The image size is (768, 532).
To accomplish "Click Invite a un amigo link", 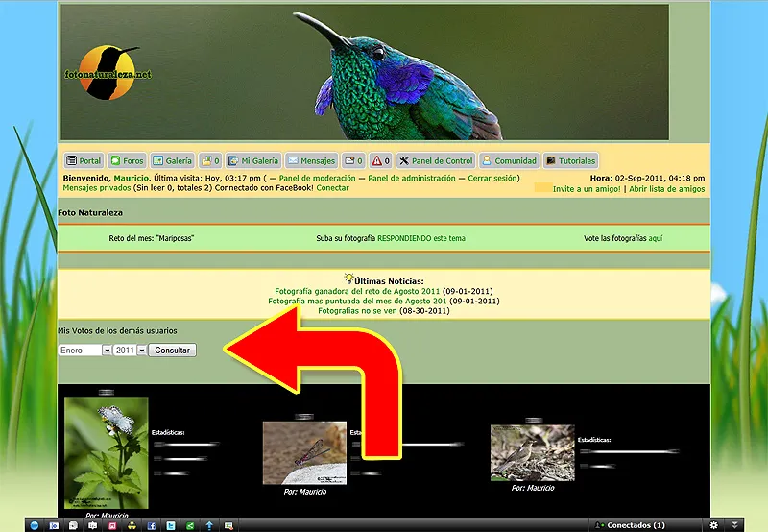I will (587, 188).
